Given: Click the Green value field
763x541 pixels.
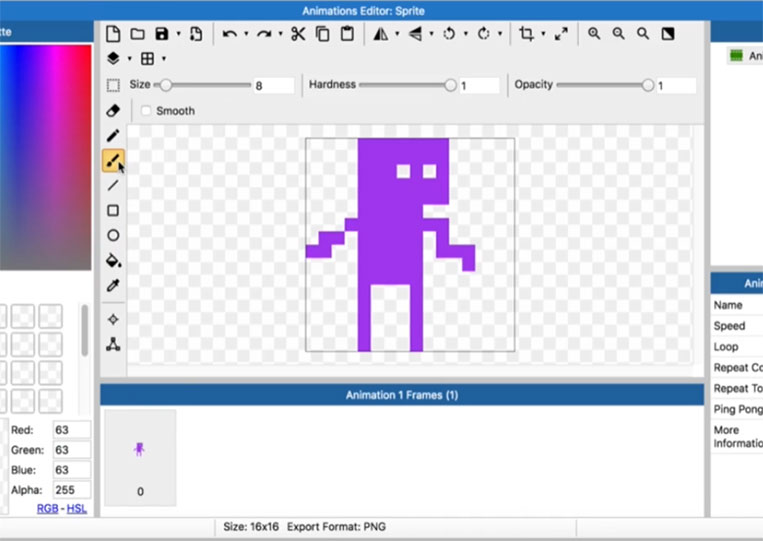Looking at the screenshot, I should [72, 450].
